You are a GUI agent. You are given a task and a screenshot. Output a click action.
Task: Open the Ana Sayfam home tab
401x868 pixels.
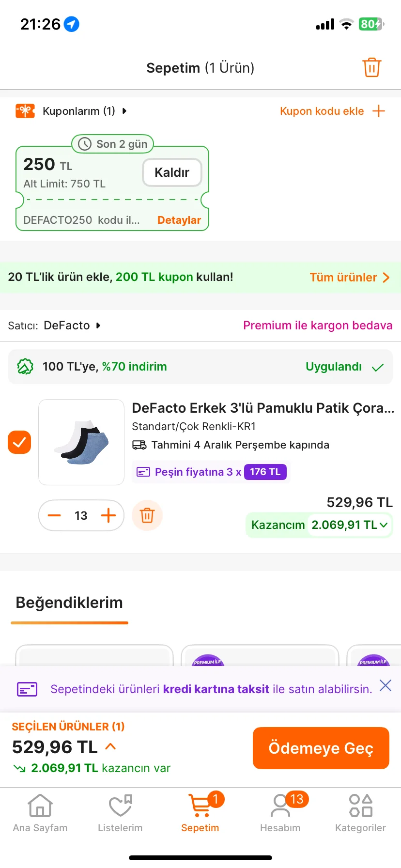tap(40, 813)
